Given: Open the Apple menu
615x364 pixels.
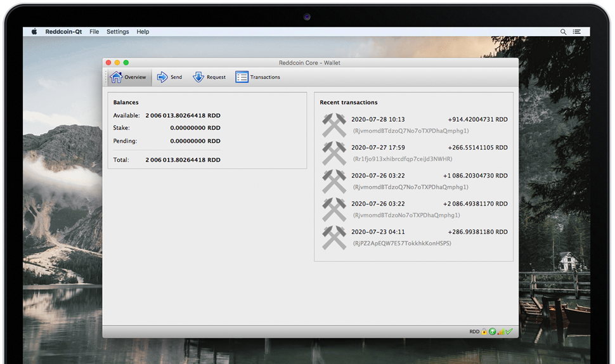Looking at the screenshot, I should (x=34, y=31).
